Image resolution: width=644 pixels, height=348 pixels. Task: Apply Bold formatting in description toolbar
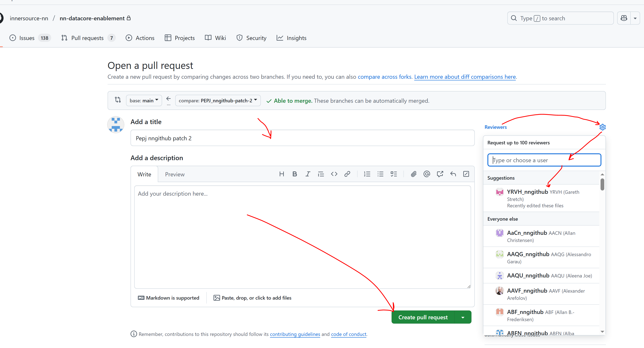pyautogui.click(x=295, y=174)
